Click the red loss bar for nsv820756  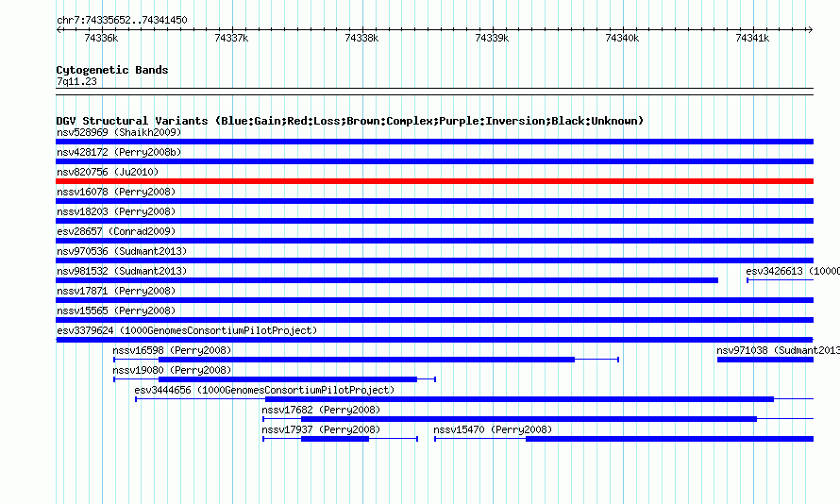pos(434,181)
